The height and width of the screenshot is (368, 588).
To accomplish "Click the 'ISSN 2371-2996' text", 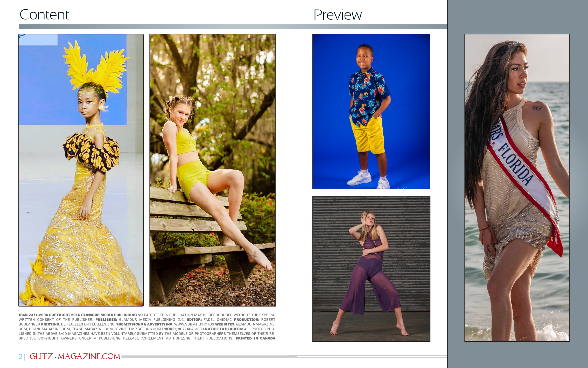I will coord(33,315).
